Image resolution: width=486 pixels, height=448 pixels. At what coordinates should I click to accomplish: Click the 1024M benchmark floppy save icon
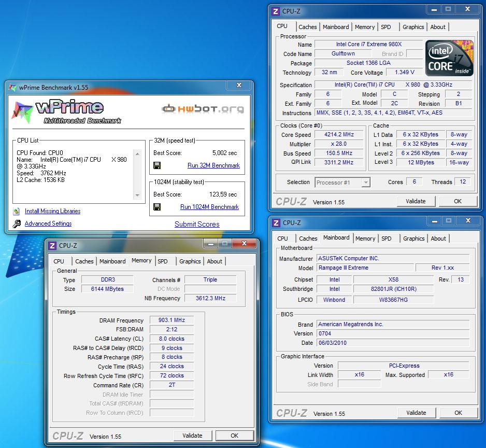point(157,206)
